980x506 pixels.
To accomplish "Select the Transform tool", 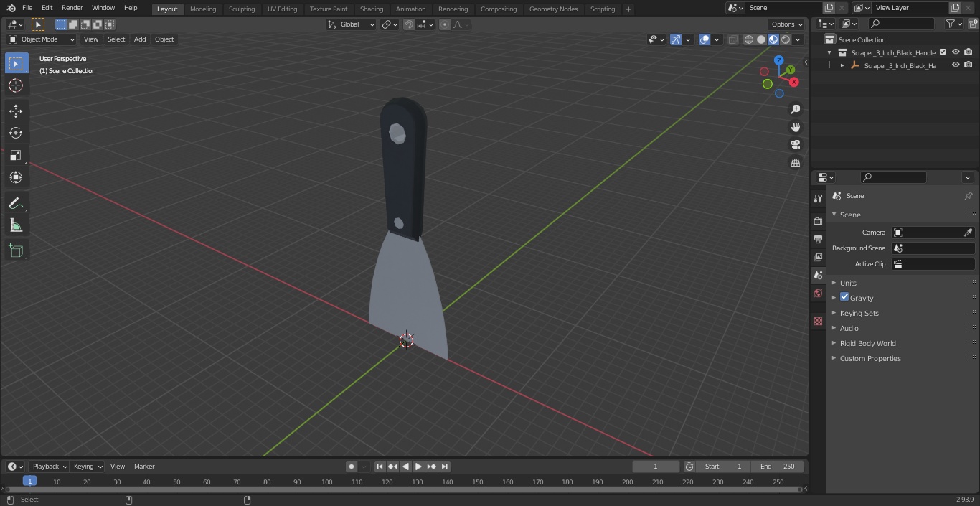I will [x=16, y=177].
